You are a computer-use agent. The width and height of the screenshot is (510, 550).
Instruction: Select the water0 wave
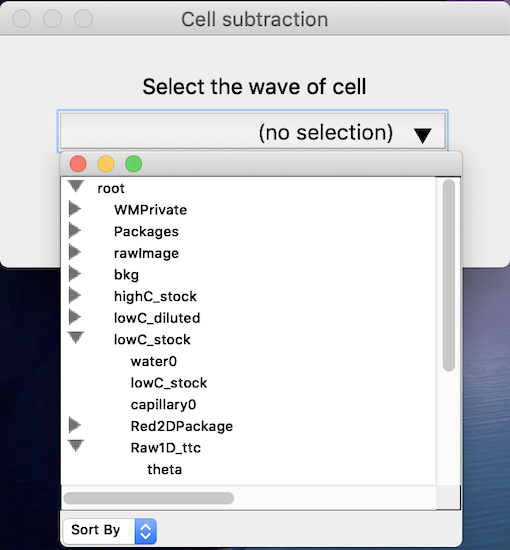pyautogui.click(x=154, y=361)
